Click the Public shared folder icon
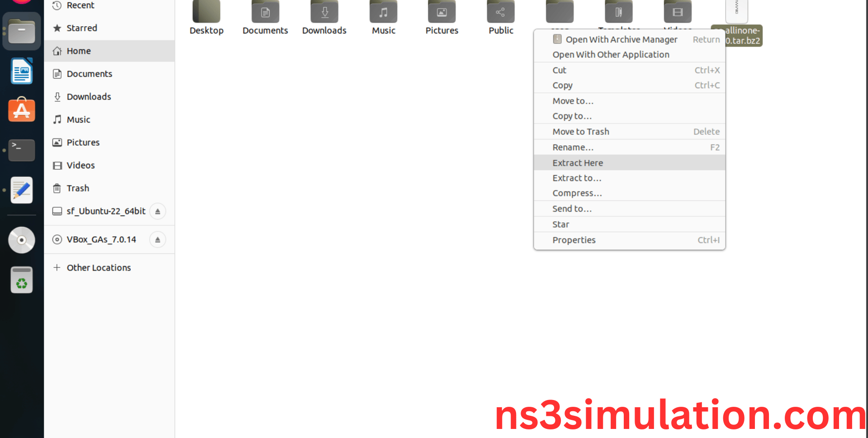868x438 pixels. [x=500, y=11]
